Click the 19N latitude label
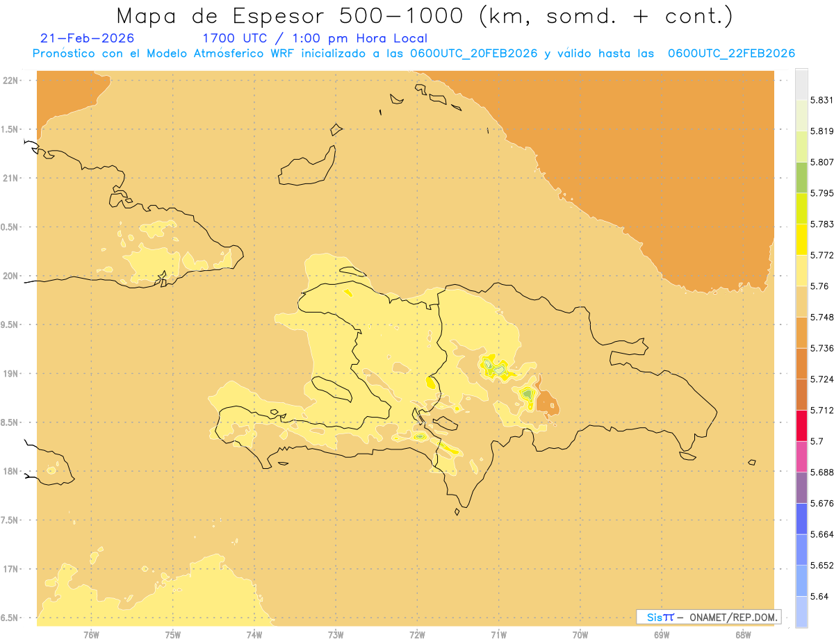This screenshot has width=834, height=644. (x=11, y=374)
